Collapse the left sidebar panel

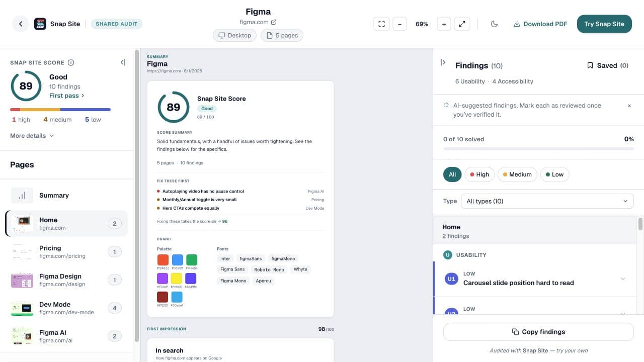tap(123, 62)
